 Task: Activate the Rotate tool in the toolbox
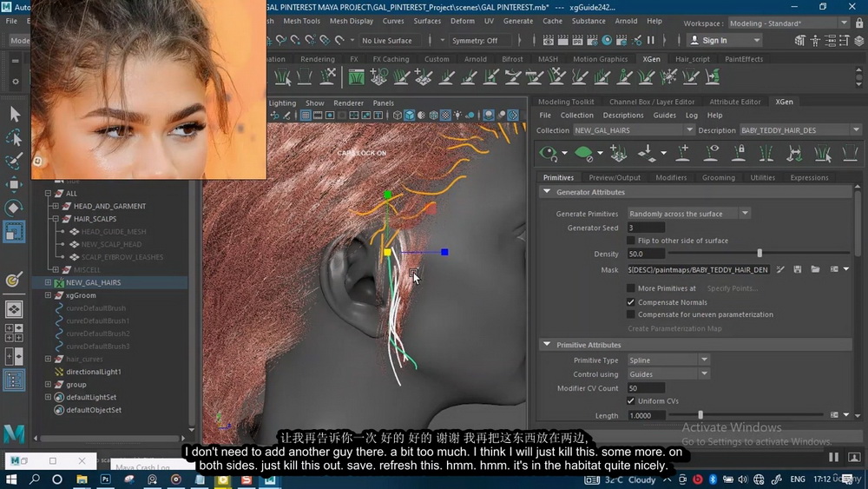15,208
